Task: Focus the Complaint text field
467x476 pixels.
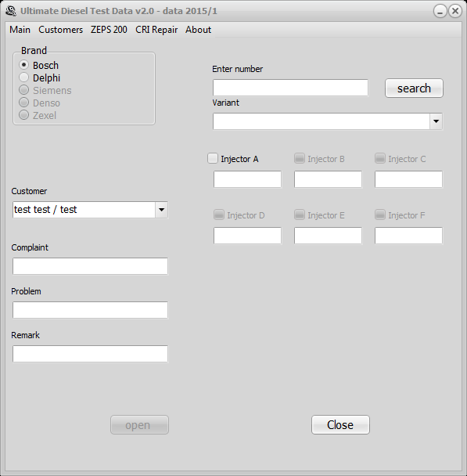Action: (90, 266)
